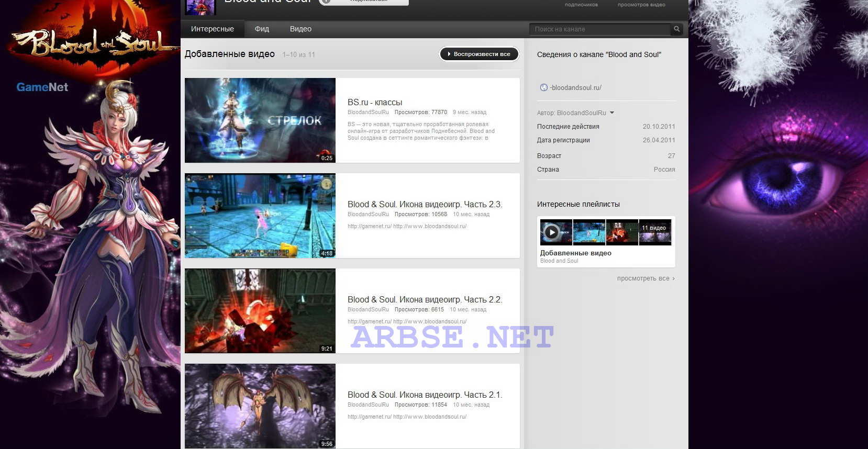Click the Воспроизвести все button
This screenshot has width=868, height=449.
tap(479, 54)
